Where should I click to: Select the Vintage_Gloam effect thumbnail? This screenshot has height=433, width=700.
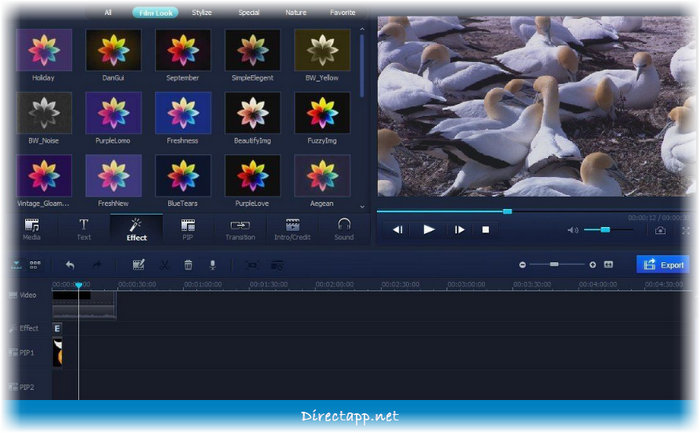point(44,176)
